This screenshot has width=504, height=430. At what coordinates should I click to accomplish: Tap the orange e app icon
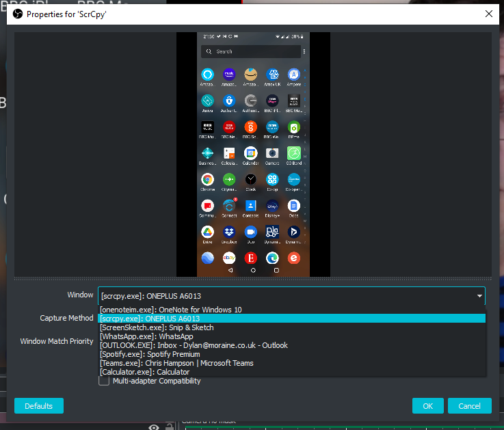294,258
